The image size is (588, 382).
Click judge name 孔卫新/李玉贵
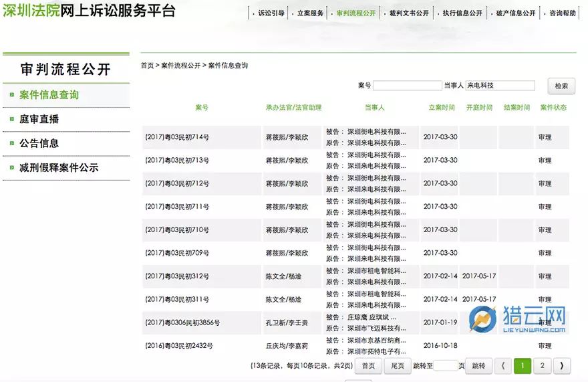pyautogui.click(x=287, y=322)
